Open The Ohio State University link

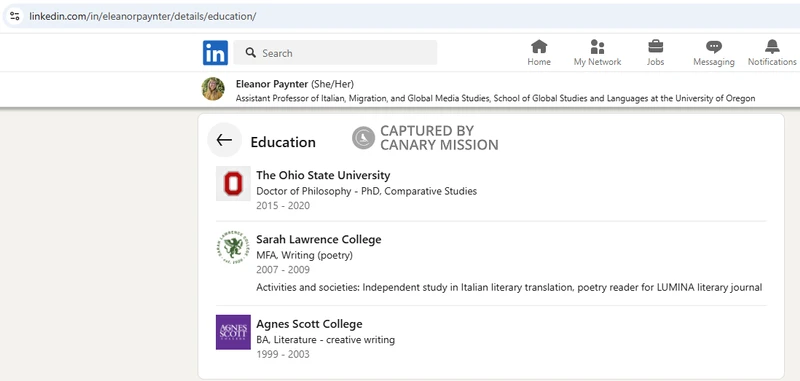click(x=323, y=175)
